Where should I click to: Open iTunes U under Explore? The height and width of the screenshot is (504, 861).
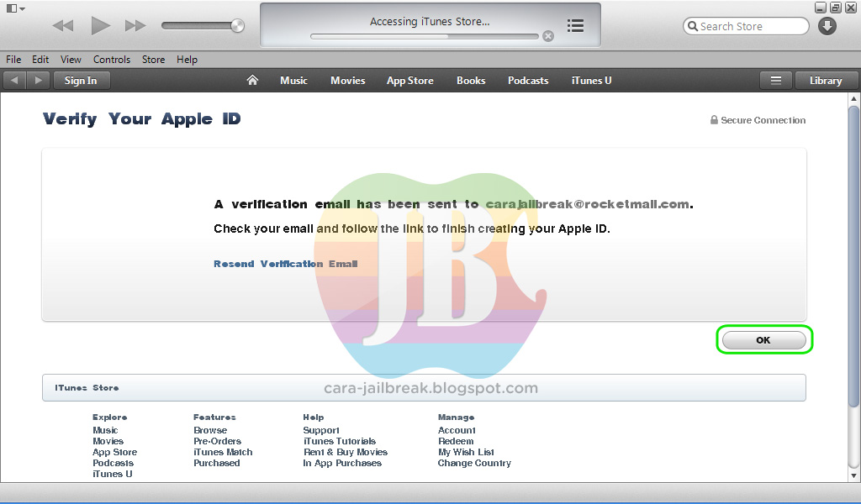tap(113, 474)
